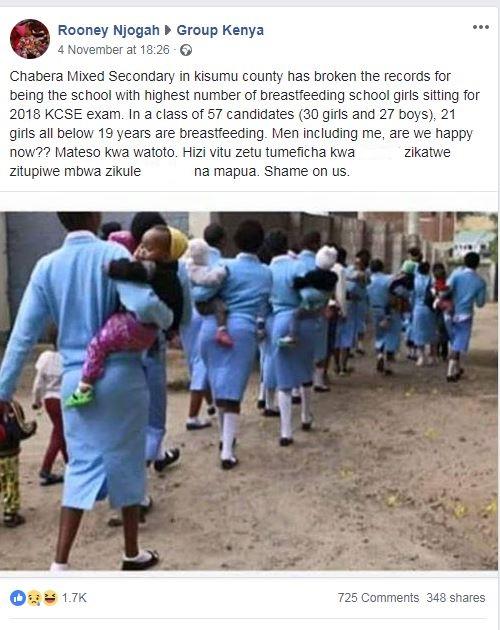Show the 725 Comments
Image resolution: width=500 pixels, height=630 pixels.
378,598
